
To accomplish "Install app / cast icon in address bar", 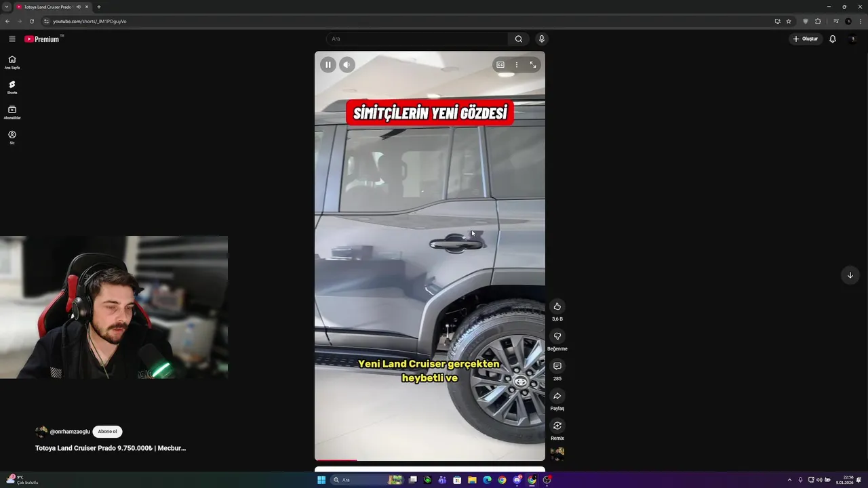I will (778, 21).
